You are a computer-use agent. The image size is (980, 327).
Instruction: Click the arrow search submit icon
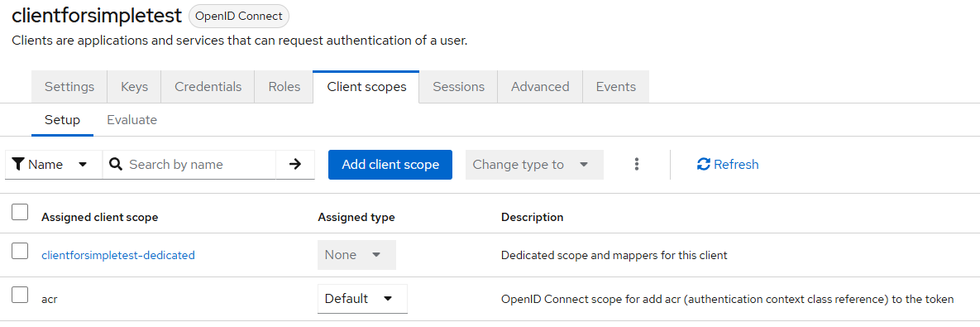(x=295, y=165)
